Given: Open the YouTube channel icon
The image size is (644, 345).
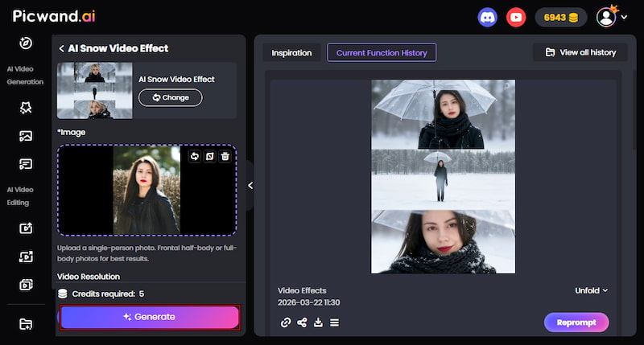Looking at the screenshot, I should click(516, 18).
